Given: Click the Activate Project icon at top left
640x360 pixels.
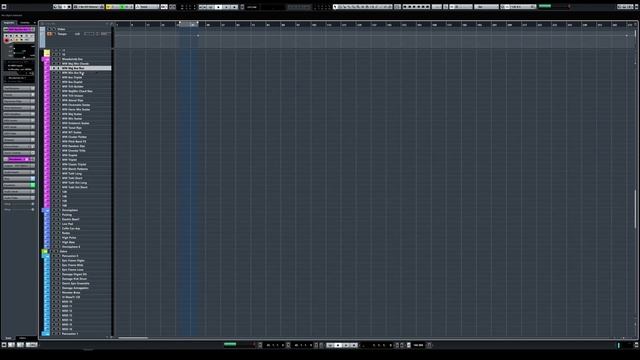Looking at the screenshot, I should pyautogui.click(x=4, y=7).
